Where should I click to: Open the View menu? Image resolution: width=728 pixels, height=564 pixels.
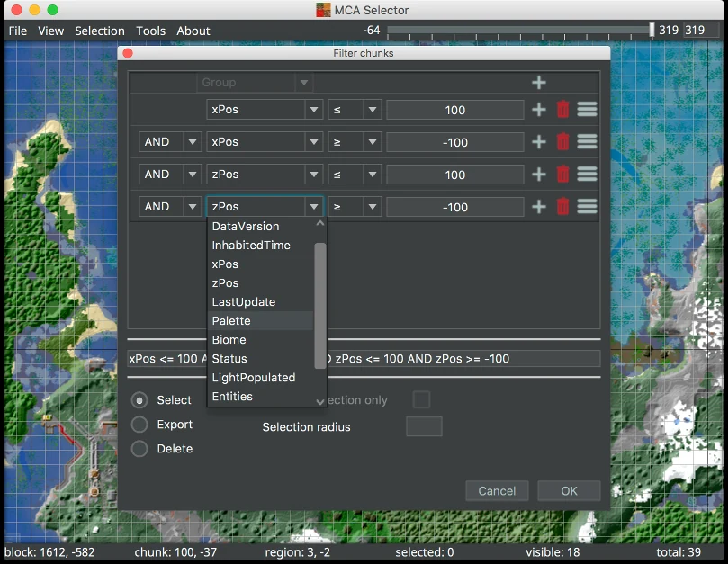(50, 31)
